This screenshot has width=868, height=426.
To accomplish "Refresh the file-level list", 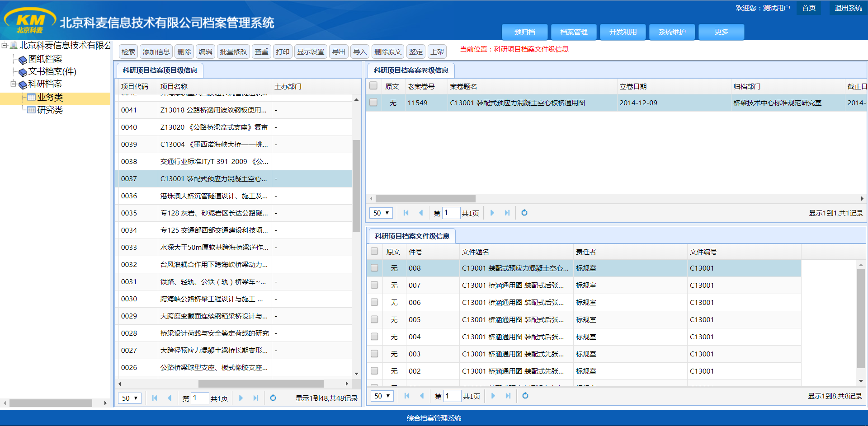I will click(525, 396).
